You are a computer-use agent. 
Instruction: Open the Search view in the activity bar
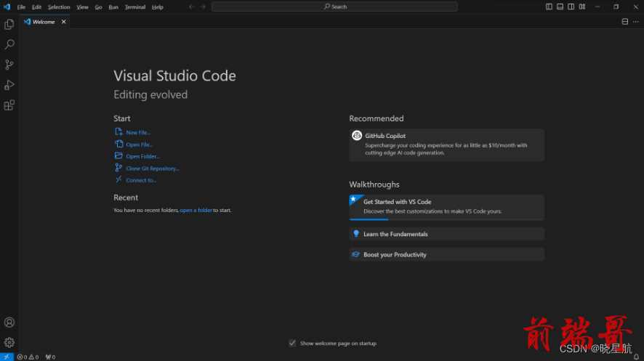[9, 44]
